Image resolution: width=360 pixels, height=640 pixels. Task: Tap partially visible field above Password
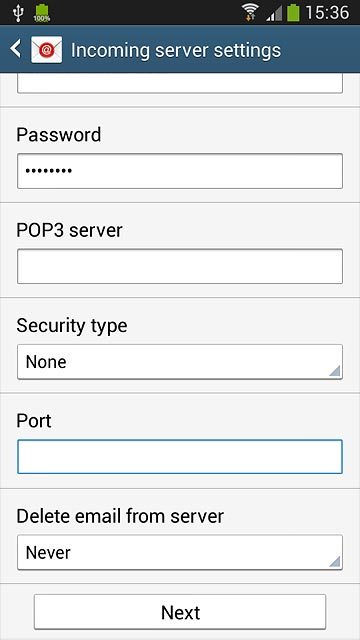pyautogui.click(x=180, y=83)
